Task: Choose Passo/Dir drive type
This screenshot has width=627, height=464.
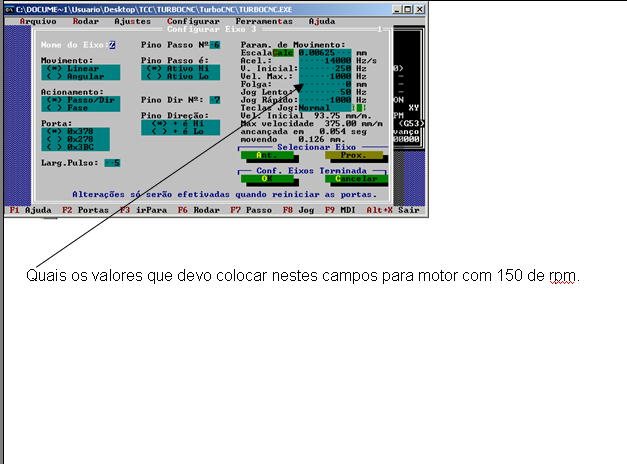Action: point(80,100)
